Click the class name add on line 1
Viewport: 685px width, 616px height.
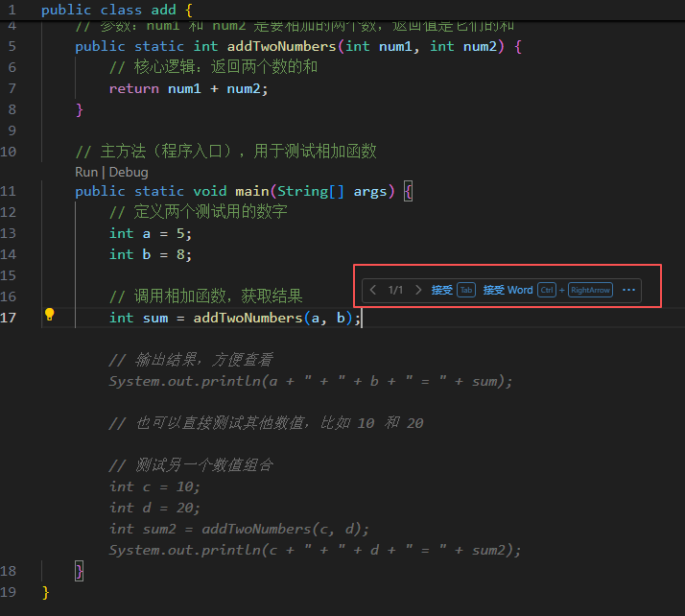tap(164, 10)
